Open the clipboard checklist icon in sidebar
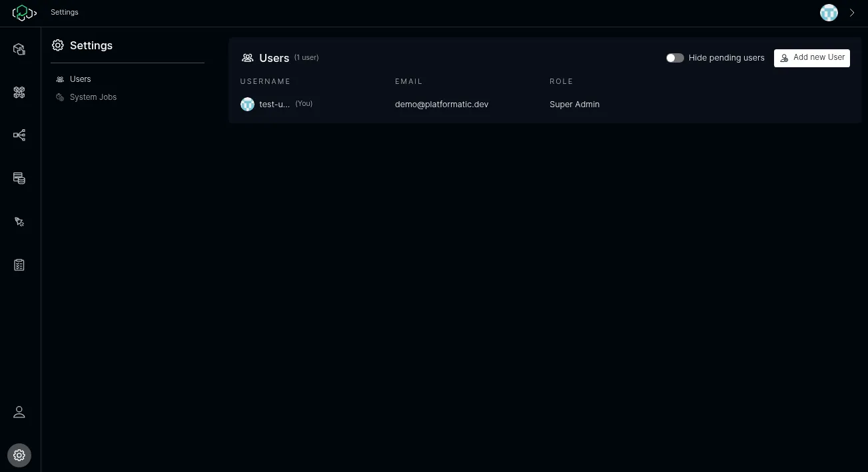The width and height of the screenshot is (868, 472). 19,265
